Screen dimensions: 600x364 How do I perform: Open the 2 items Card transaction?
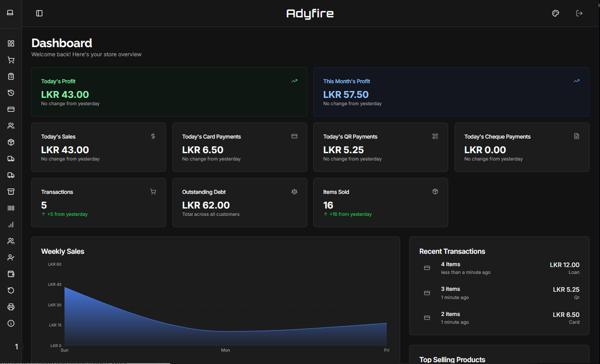499,318
